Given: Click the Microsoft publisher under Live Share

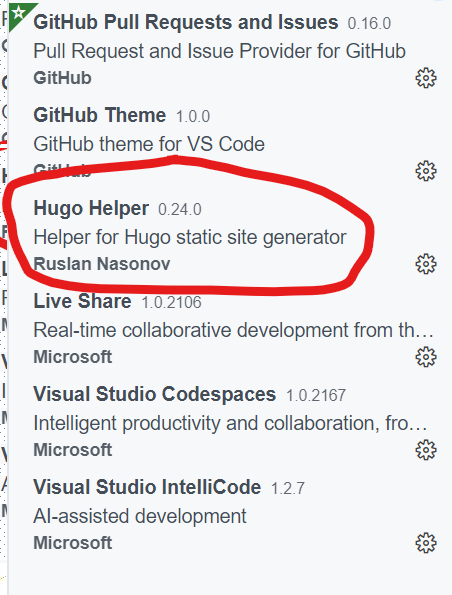Looking at the screenshot, I should pos(73,357).
